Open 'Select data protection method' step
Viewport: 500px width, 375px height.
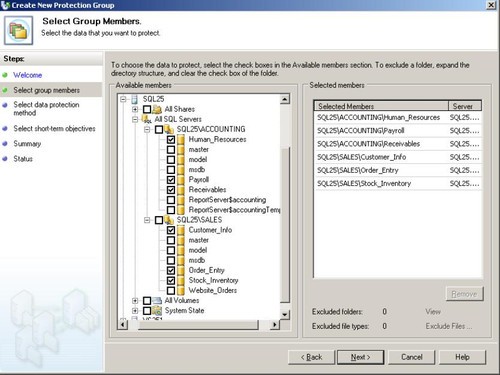coord(46,109)
